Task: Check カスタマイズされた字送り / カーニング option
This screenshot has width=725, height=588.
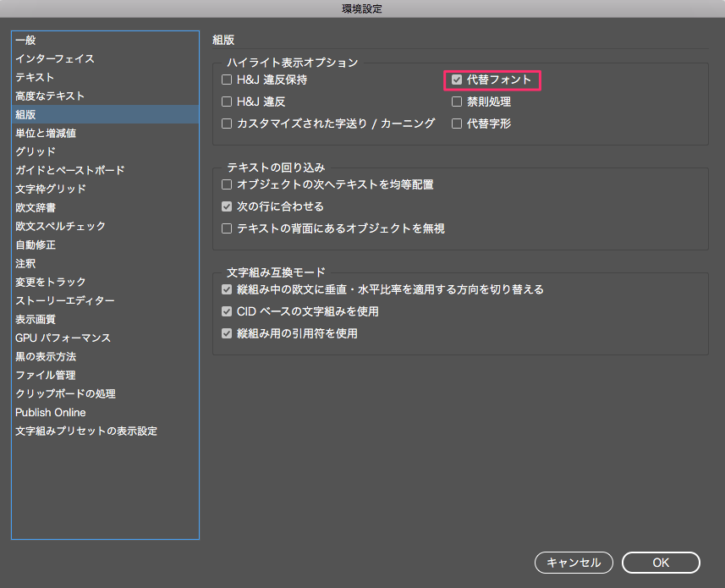Action: pyautogui.click(x=227, y=124)
